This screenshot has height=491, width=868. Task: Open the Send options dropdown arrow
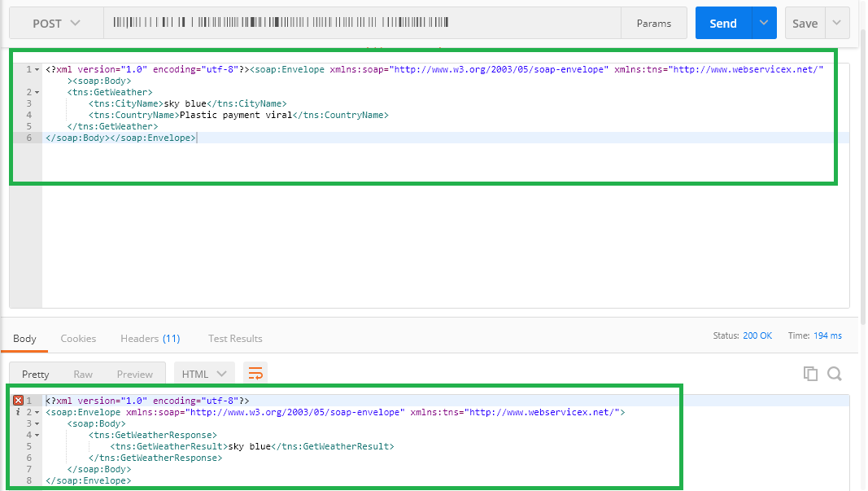pos(764,24)
